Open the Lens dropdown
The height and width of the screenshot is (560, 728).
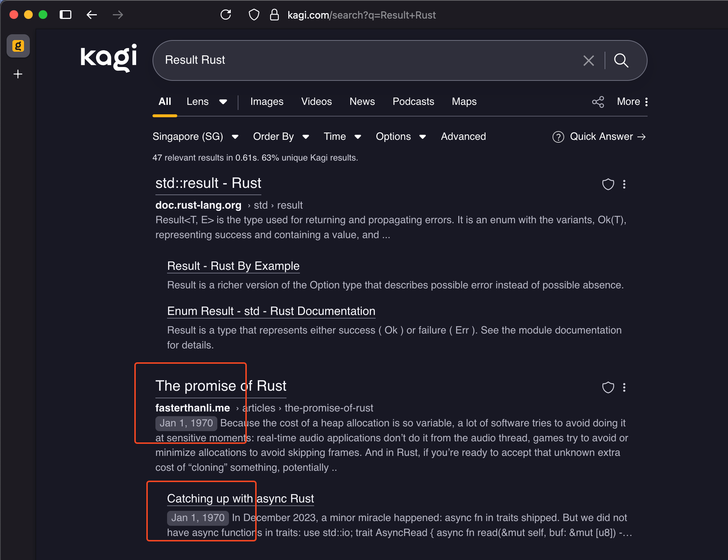(206, 102)
